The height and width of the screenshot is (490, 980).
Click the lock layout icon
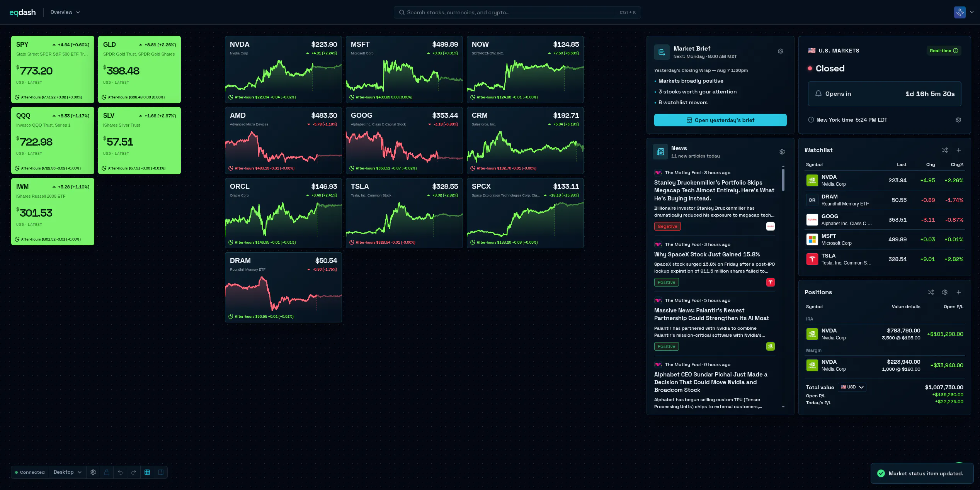click(x=107, y=472)
